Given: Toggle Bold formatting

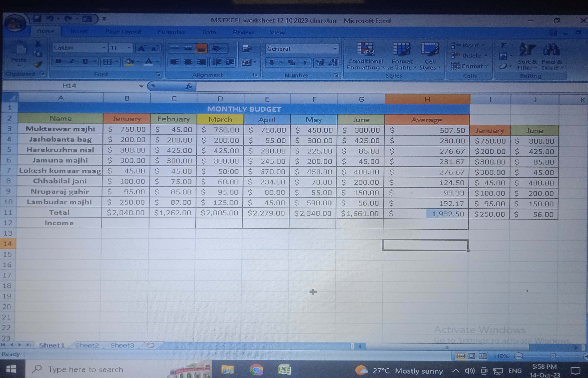Looking at the screenshot, I should coord(58,61).
